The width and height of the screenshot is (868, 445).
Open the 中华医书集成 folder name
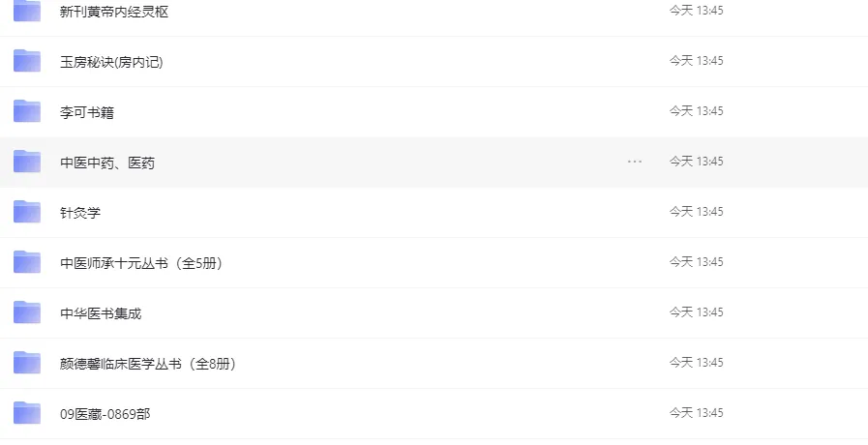[x=101, y=313]
